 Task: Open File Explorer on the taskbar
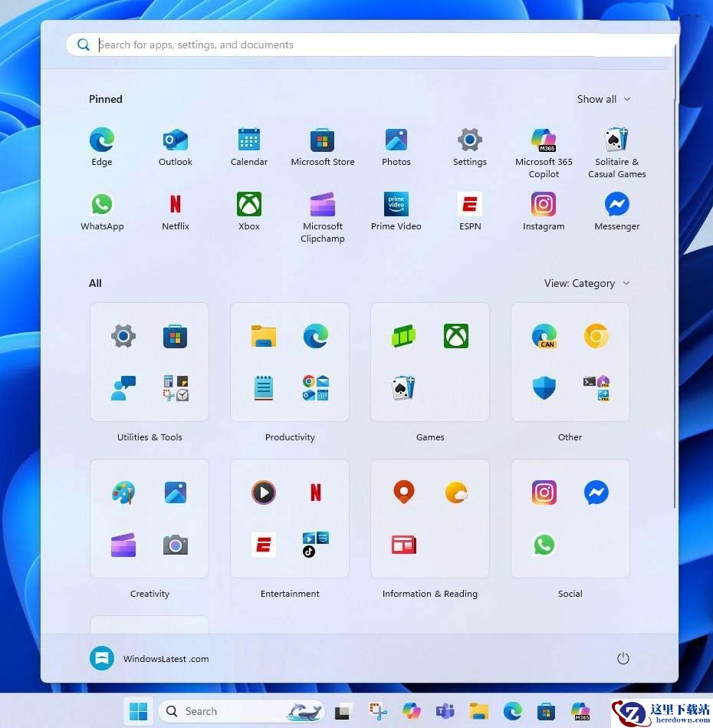click(x=478, y=711)
